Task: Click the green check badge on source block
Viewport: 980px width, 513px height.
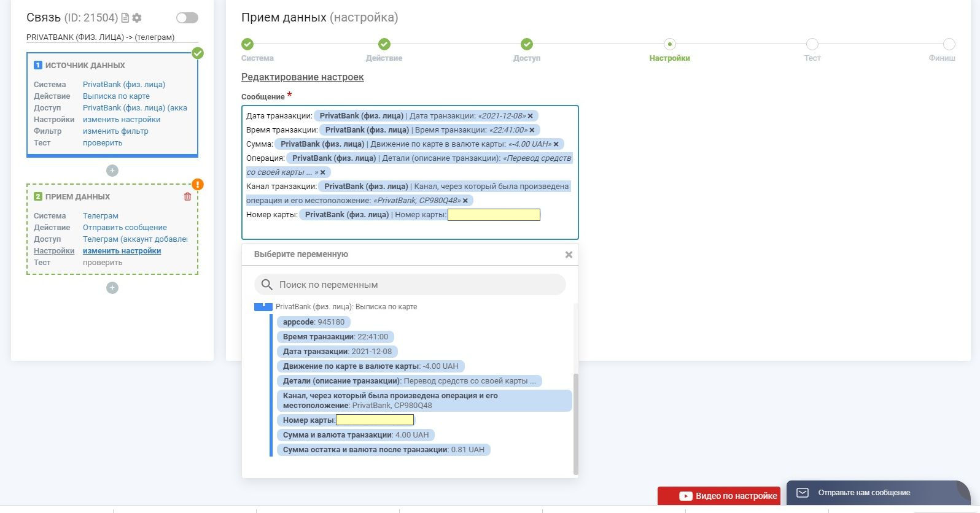Action: pyautogui.click(x=198, y=53)
